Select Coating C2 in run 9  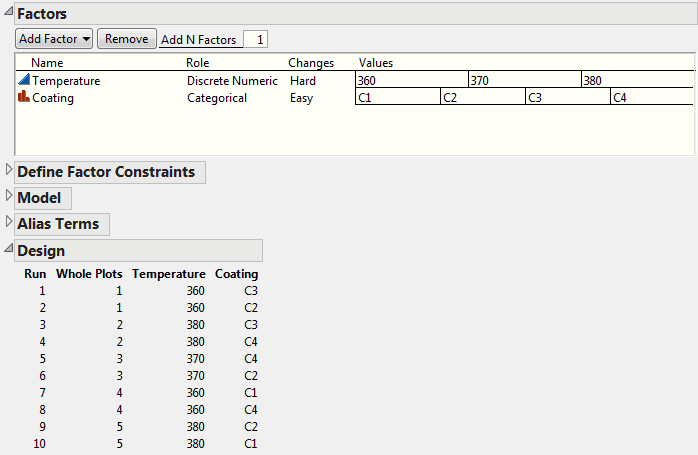[x=251, y=427]
